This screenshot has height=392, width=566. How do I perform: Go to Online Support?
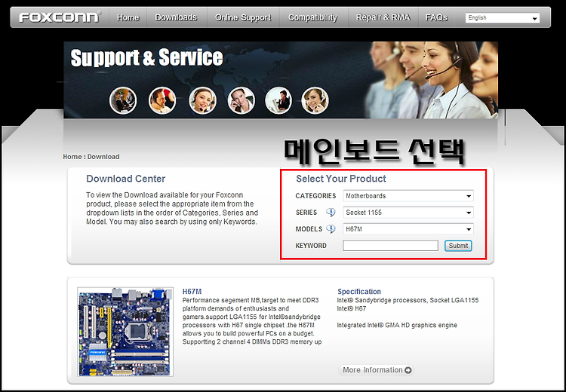[243, 17]
